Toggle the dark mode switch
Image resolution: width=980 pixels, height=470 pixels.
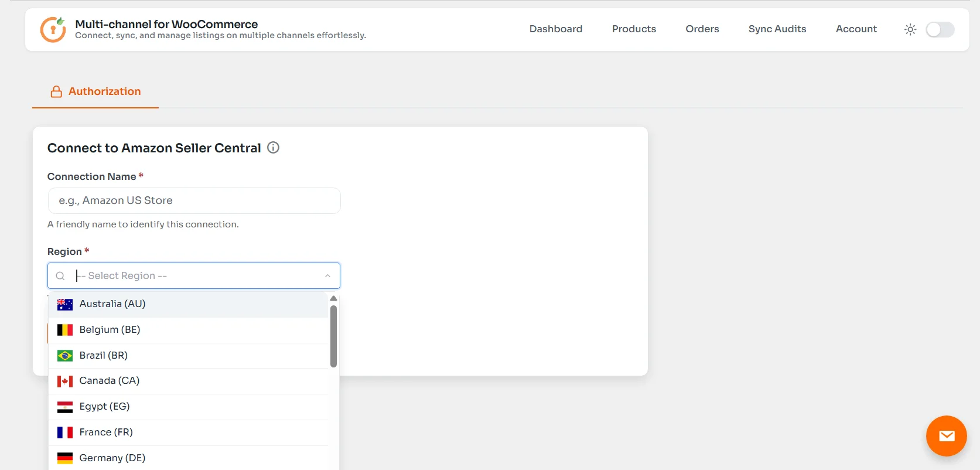(x=940, y=29)
